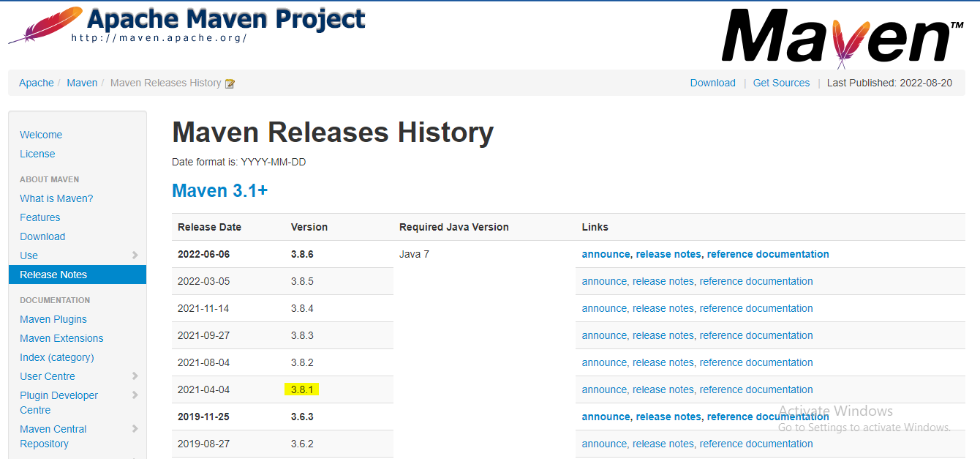Open announce link for version 3.8.6
The width and height of the screenshot is (980, 459).
606,254
